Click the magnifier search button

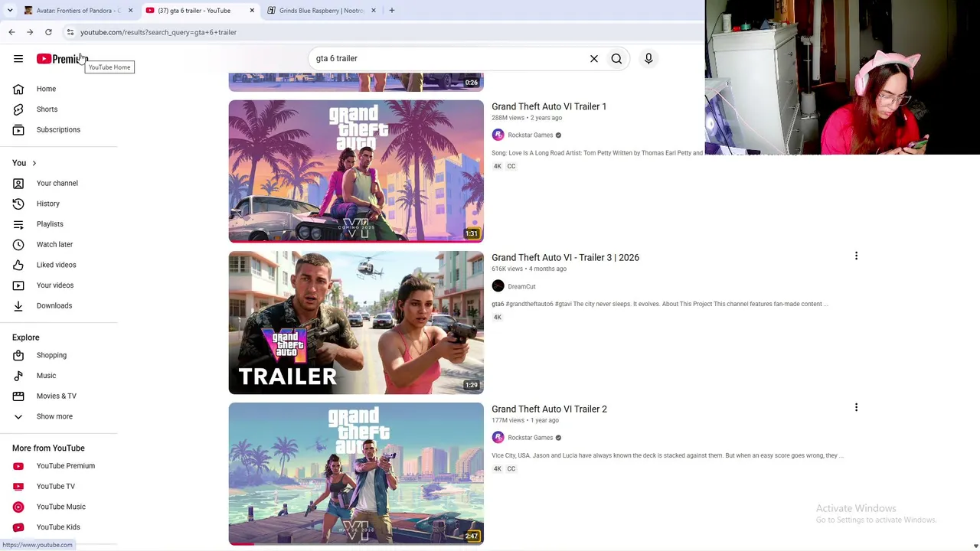(x=616, y=58)
